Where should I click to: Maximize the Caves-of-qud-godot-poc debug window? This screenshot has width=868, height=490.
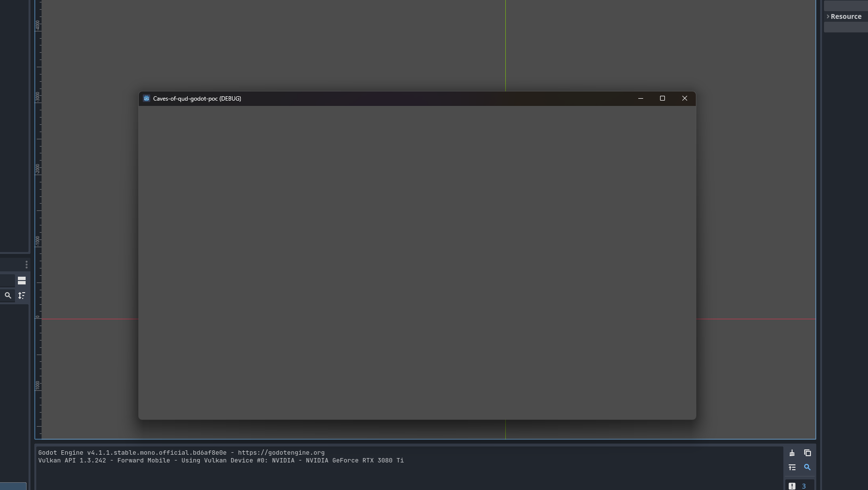[662, 98]
